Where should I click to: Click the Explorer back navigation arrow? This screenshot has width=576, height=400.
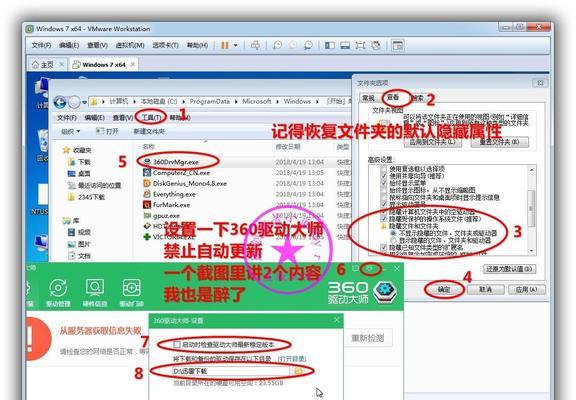(x=60, y=102)
